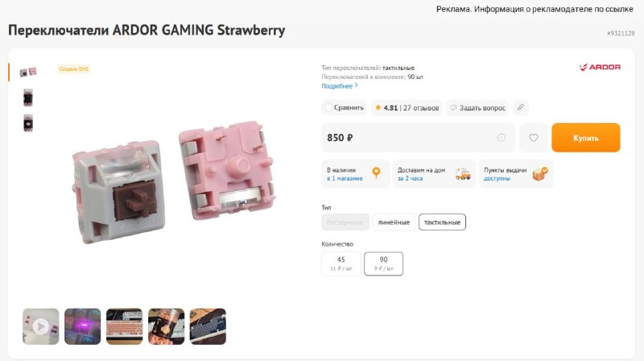
Task: Open the pink keyboard review photo thumbnail
Action: pos(125,326)
